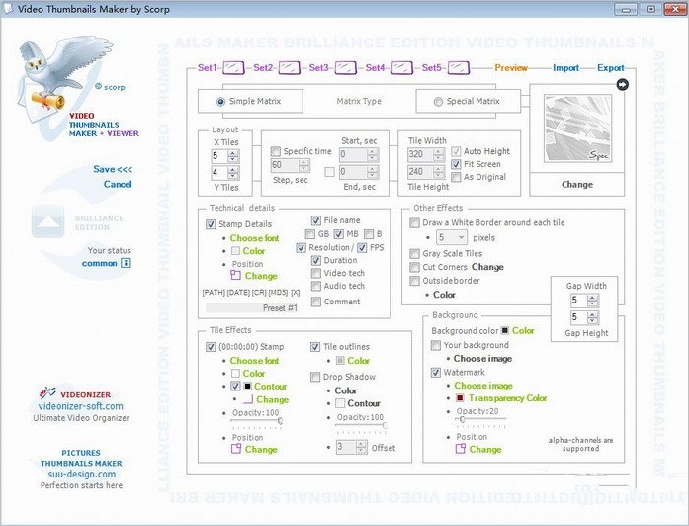Increase the Step sec spinner
The height and width of the screenshot is (526, 689).
304,162
